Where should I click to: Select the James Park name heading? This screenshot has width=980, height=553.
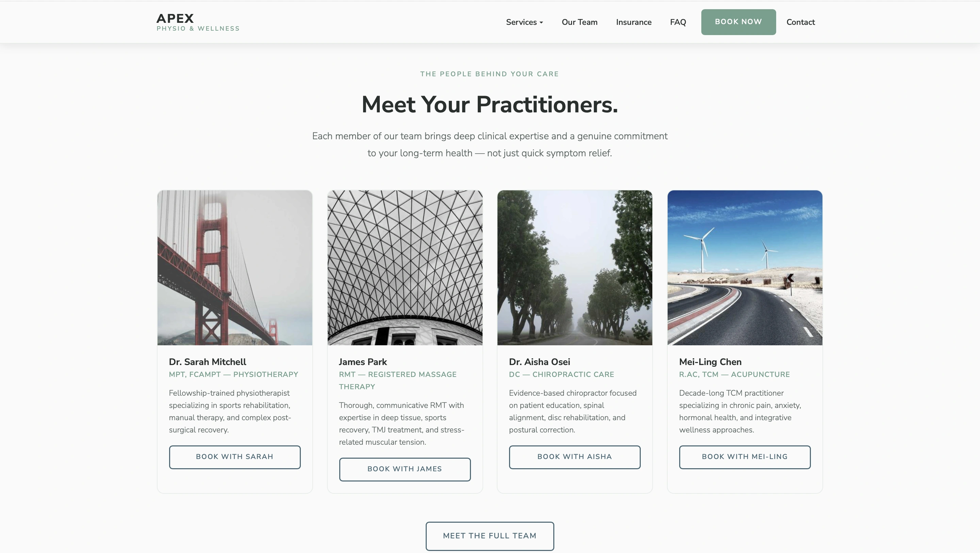[362, 362]
